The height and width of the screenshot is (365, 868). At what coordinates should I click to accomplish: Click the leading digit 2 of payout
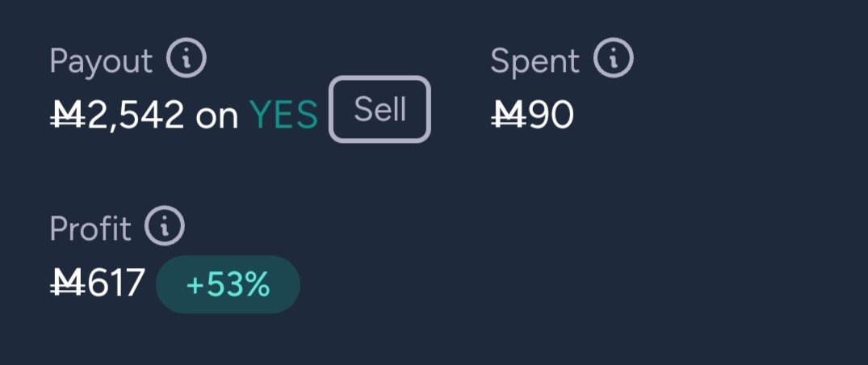(x=96, y=116)
